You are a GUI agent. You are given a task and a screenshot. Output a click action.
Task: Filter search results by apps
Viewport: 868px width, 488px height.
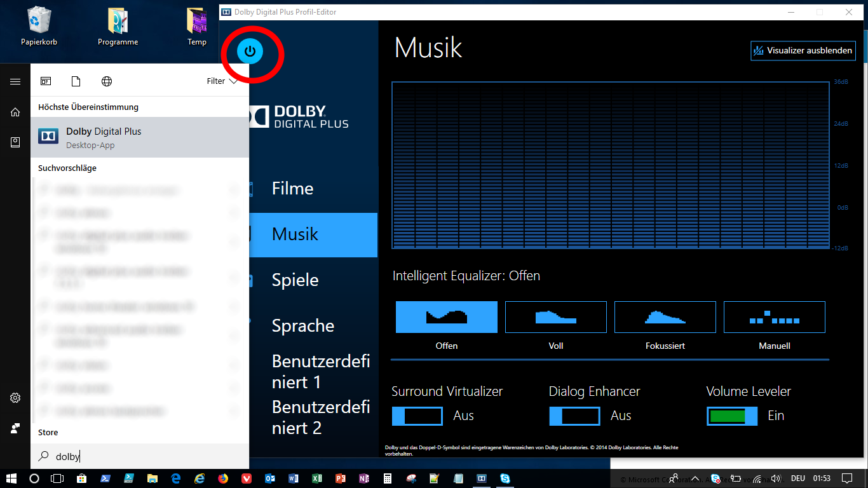pyautogui.click(x=46, y=81)
